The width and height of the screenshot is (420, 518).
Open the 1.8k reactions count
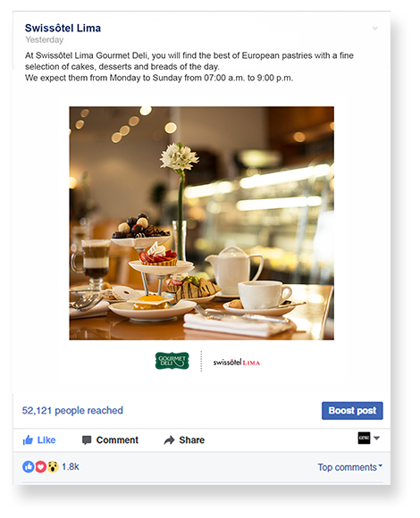pos(71,466)
